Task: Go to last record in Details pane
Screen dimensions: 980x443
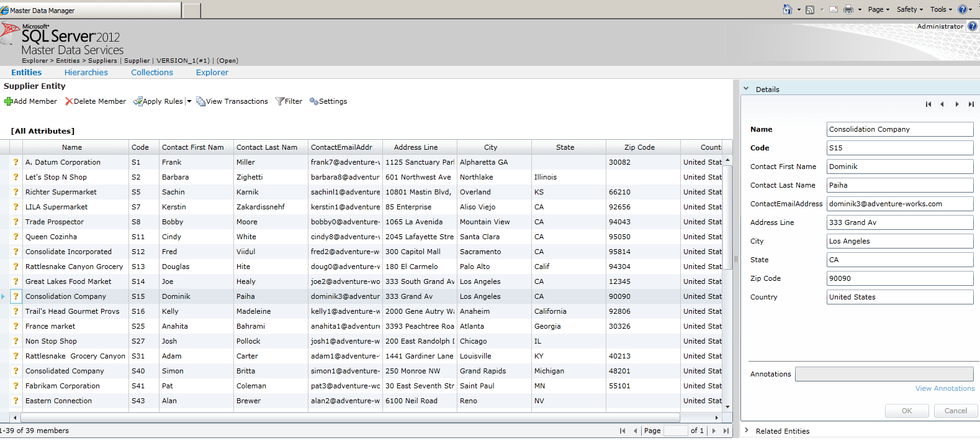Action: click(x=971, y=104)
